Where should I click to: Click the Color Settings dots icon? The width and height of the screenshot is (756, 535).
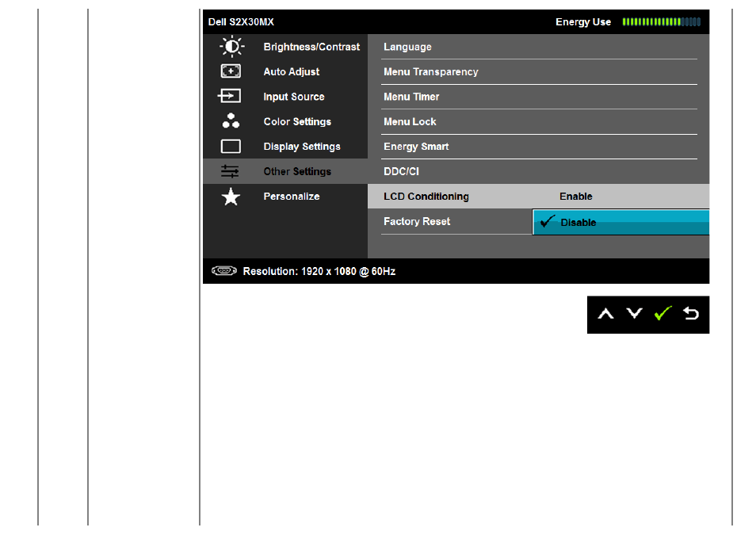(231, 120)
